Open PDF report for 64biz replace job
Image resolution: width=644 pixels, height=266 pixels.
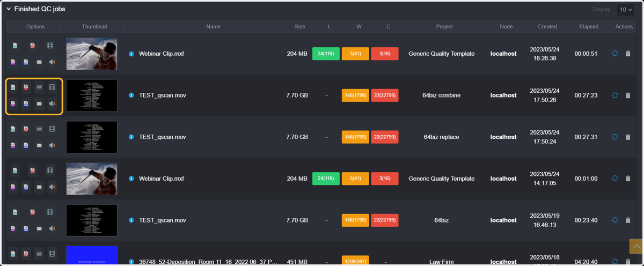26,129
